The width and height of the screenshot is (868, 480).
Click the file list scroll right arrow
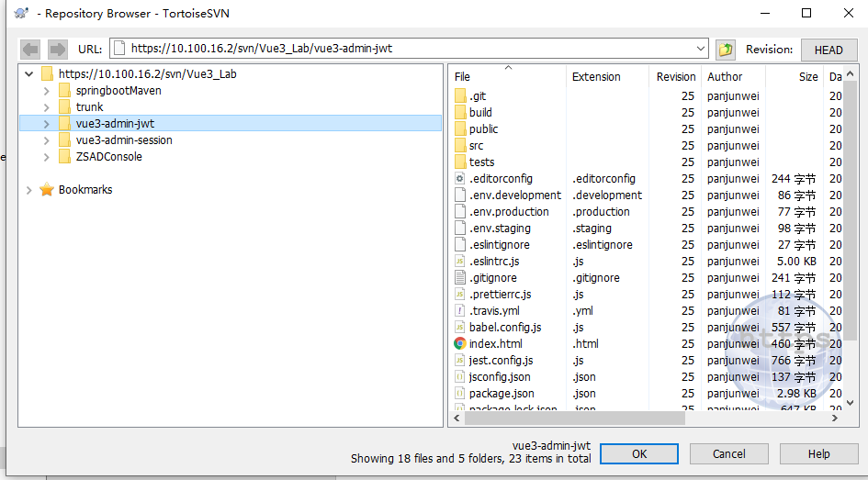(835, 419)
